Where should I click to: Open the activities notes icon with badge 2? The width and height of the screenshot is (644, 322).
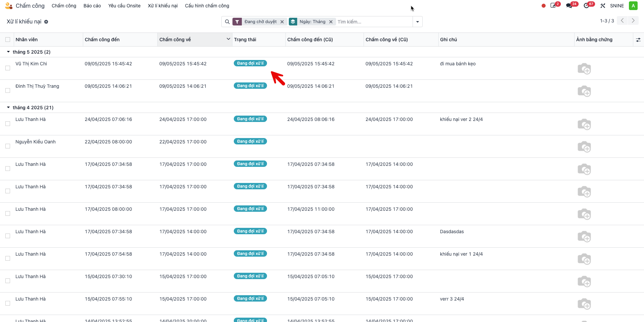(x=555, y=5)
